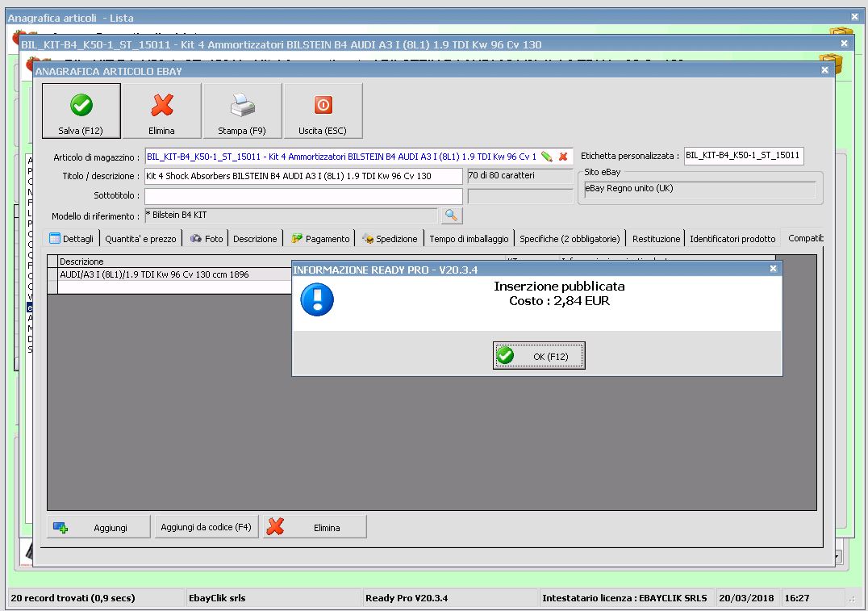Click 'Ready Pro V20.3.4' in the status bar

click(x=407, y=598)
